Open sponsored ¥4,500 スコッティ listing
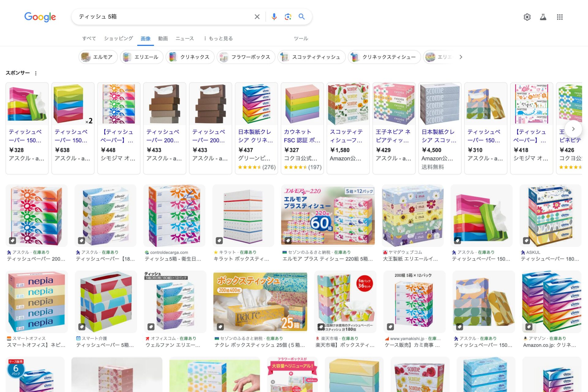588x392 pixels. coord(440,128)
